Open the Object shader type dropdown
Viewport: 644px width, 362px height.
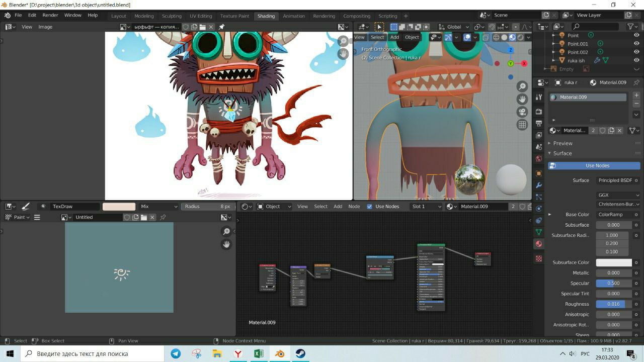point(274,206)
